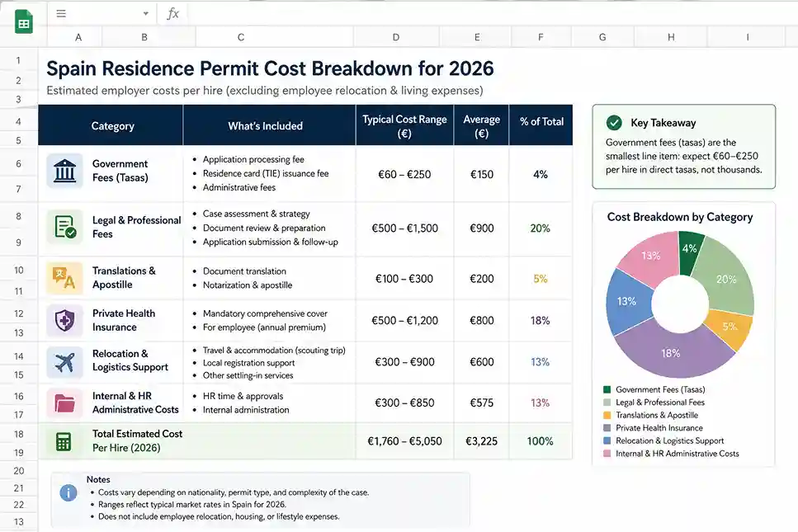Select the €300 – €900 cost range cell
The image size is (798, 532).
point(404,362)
